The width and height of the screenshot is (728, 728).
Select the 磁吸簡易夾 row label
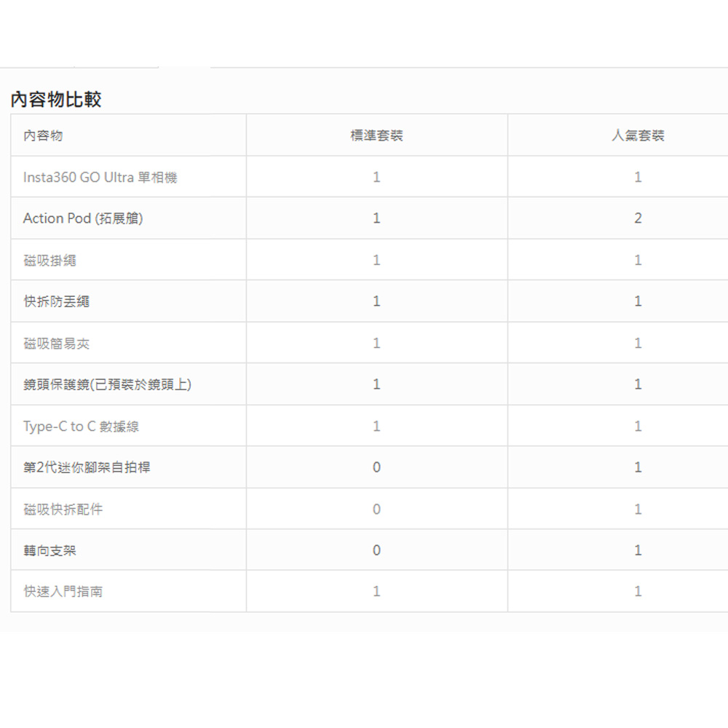[x=57, y=343]
